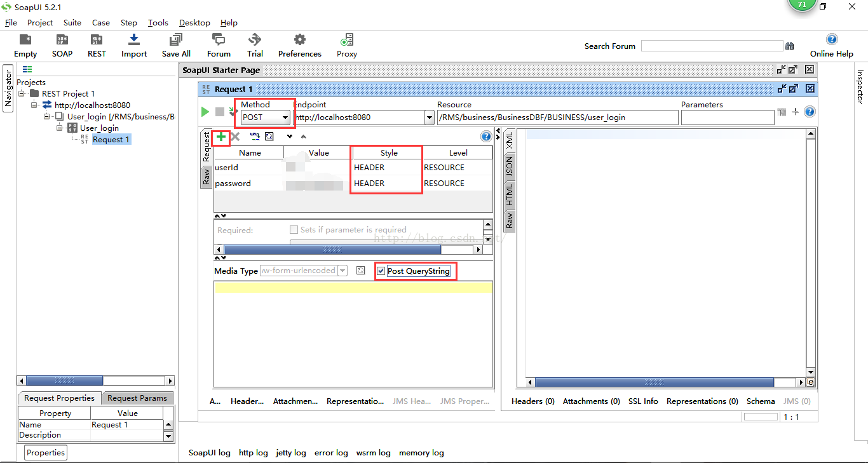Screen dimensions: 868x463
Task: Click the navigator horizontal scrollbar thumb
Action: 64,381
